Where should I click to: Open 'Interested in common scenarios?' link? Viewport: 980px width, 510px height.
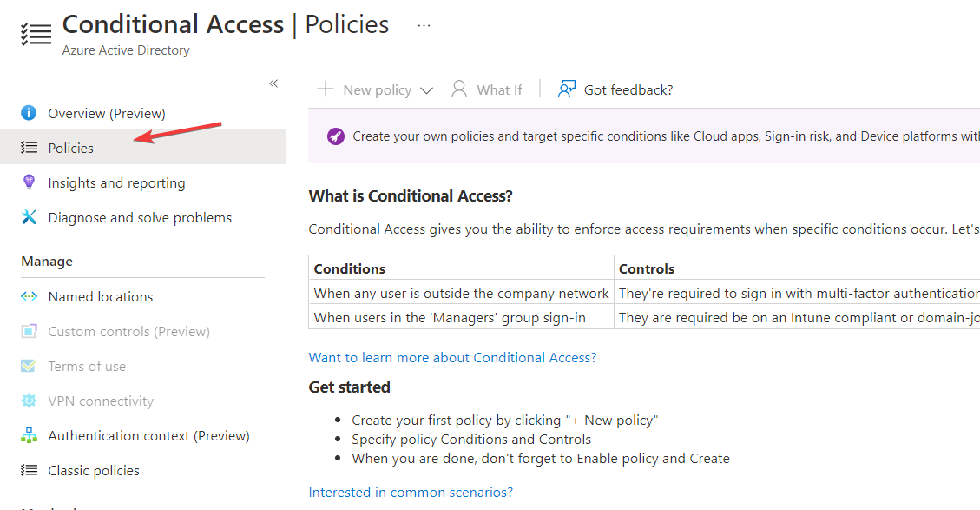[411, 492]
